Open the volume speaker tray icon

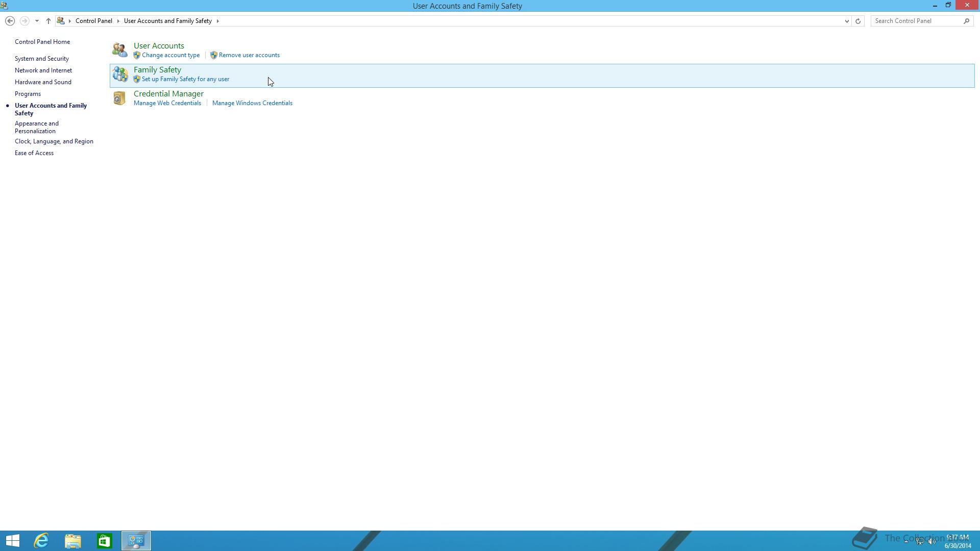pos(932,541)
